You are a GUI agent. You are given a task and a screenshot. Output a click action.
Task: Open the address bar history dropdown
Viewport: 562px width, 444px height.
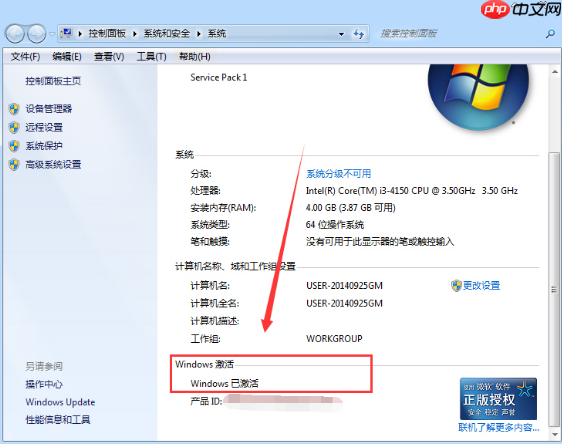pyautogui.click(x=342, y=34)
